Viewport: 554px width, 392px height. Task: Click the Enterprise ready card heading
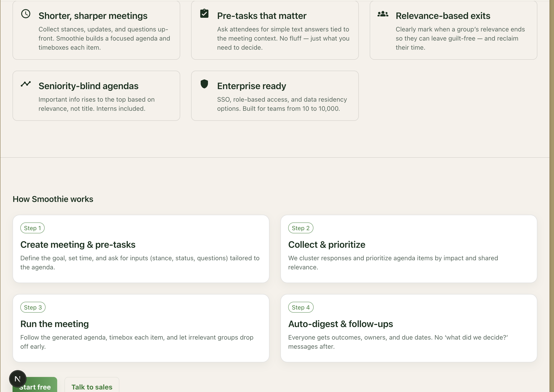pos(251,86)
